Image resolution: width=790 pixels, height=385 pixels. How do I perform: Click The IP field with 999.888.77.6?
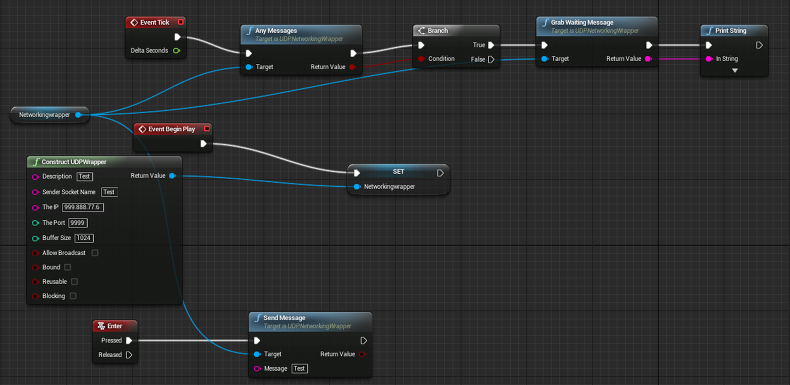83,207
